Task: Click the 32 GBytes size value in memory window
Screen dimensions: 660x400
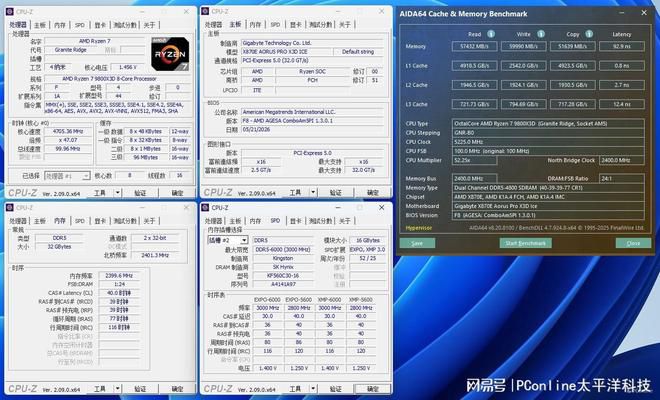Action: (59, 247)
